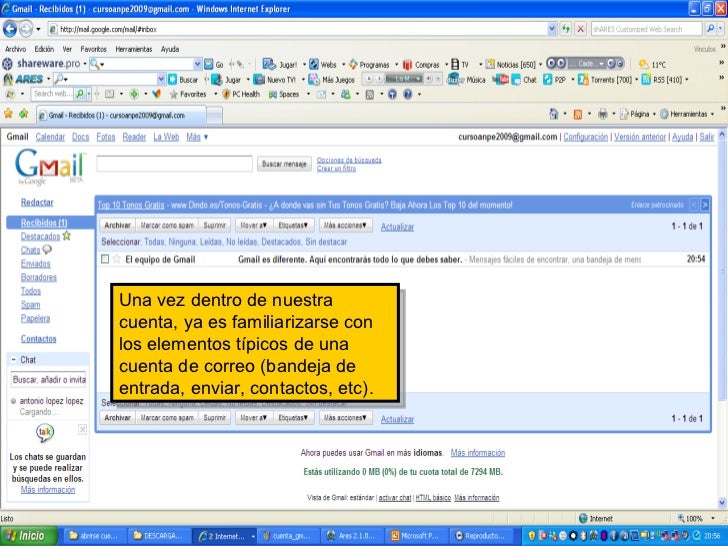Open the top Mover a dropdown
The image size is (728, 546).
coord(254,225)
